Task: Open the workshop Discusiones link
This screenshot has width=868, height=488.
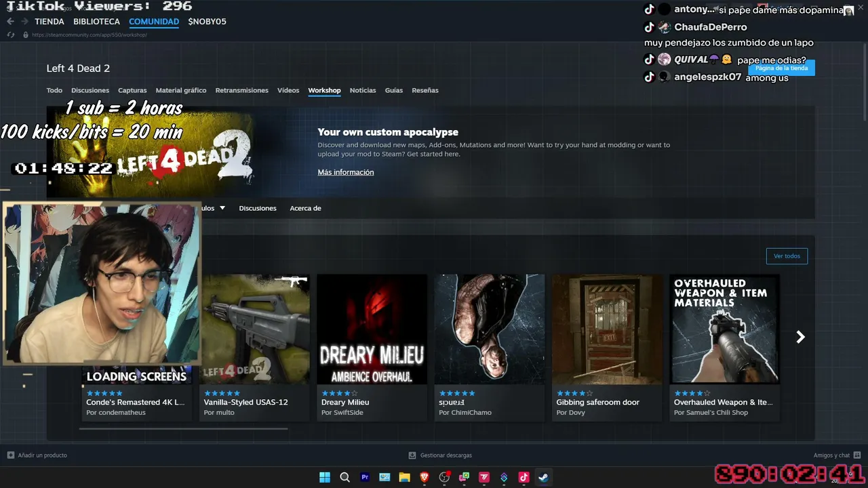Action: 258,208
